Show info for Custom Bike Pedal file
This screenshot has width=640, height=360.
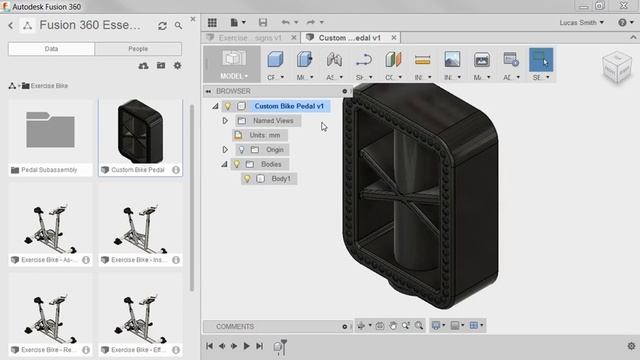coord(176,170)
